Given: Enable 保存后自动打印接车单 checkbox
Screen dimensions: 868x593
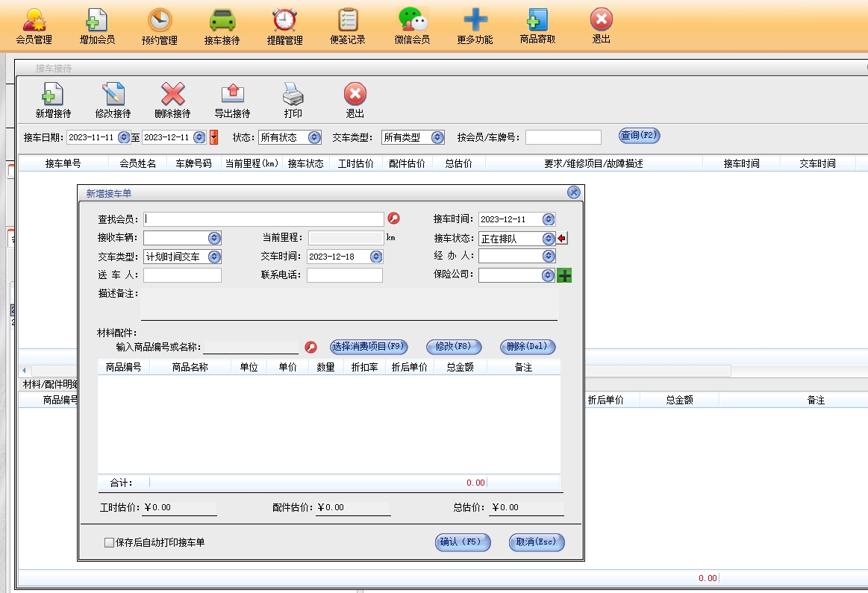Looking at the screenshot, I should point(110,542).
